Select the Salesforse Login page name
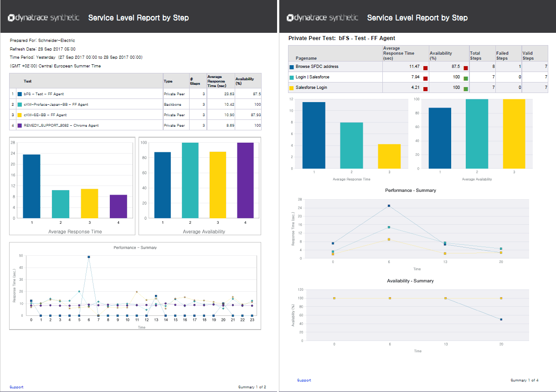 point(312,88)
